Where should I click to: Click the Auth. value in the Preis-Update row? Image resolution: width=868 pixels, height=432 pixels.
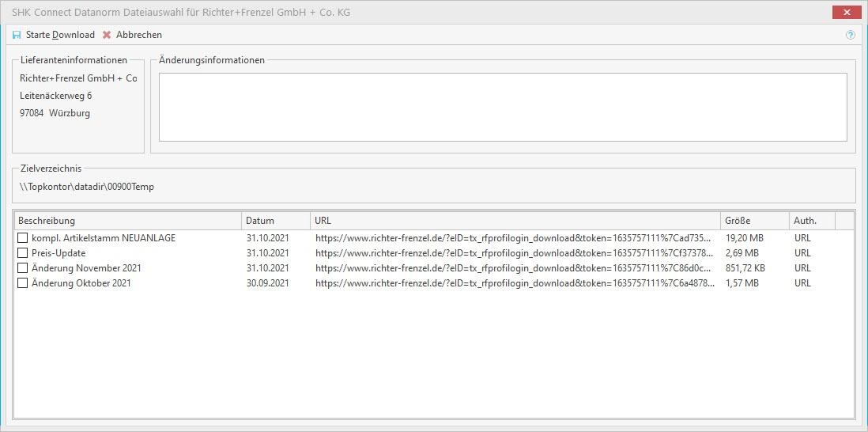802,253
